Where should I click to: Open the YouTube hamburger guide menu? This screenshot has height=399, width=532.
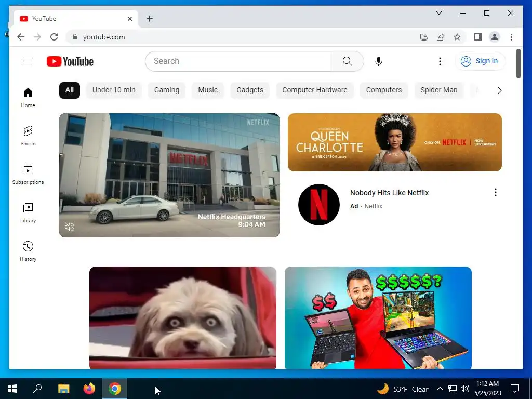28,61
